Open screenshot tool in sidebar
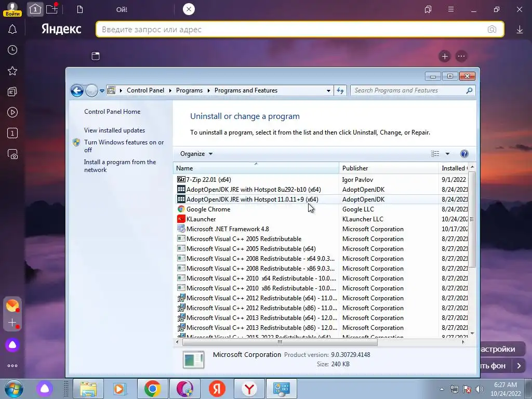Screen dimensions: 532x399 pos(12,154)
